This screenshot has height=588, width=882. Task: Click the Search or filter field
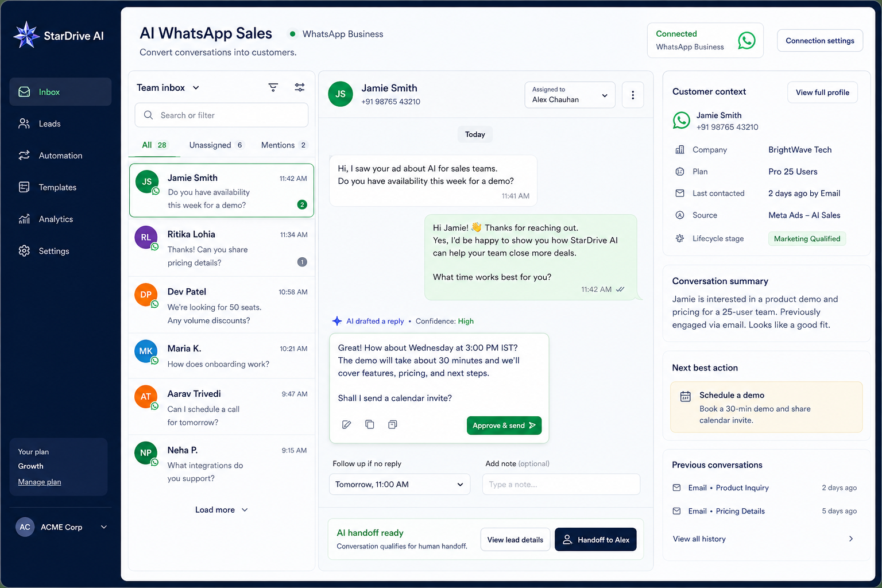(222, 115)
